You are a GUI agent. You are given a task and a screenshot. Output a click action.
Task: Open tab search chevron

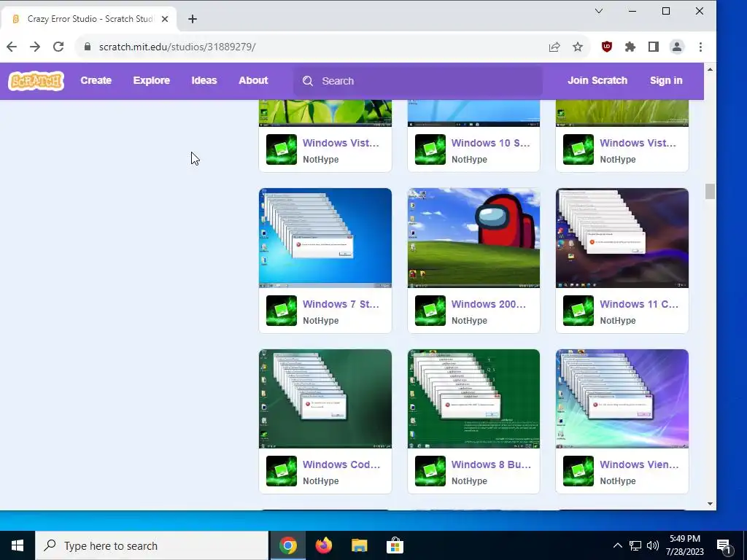click(x=599, y=11)
